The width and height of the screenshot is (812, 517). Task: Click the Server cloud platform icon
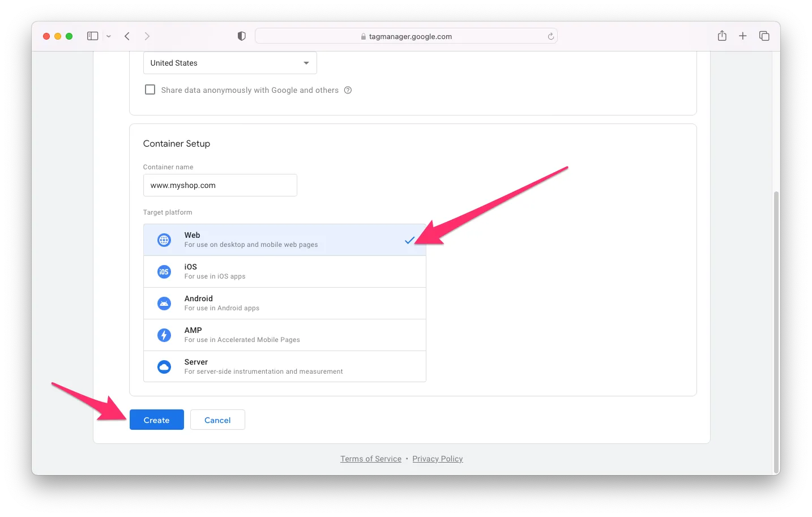164,367
